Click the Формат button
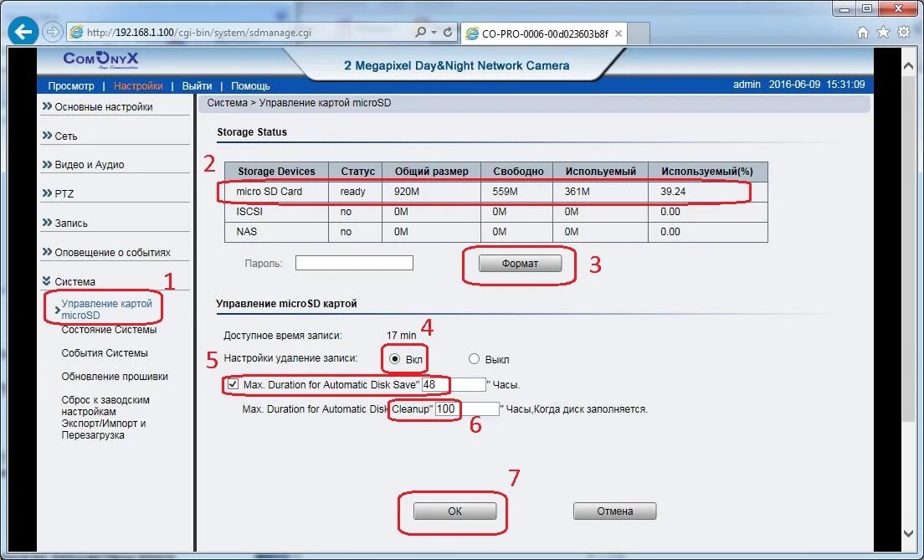Viewport: 924px width, 560px height. pyautogui.click(x=520, y=264)
